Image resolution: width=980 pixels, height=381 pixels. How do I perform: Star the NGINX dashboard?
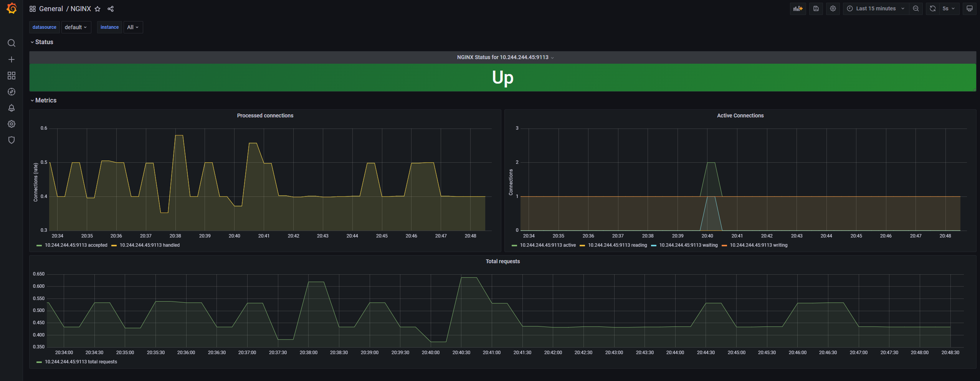(98, 9)
